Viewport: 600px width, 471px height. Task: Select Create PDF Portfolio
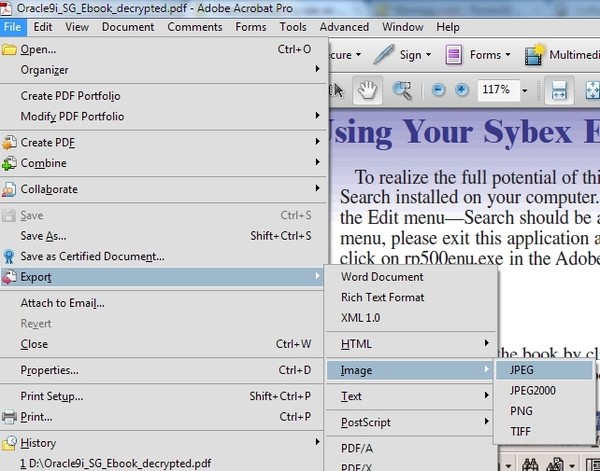pos(163,96)
